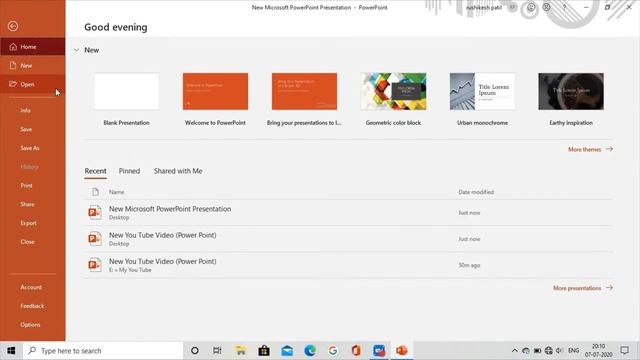
Task: Show hidden system tray icons
Action: (514, 351)
